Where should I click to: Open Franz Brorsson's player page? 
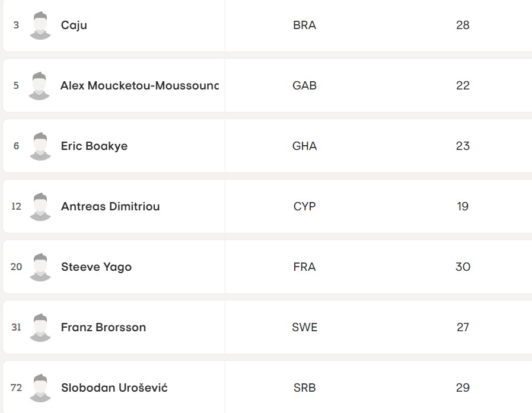103,328
